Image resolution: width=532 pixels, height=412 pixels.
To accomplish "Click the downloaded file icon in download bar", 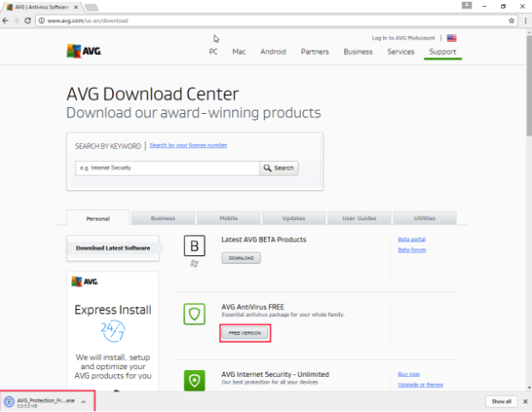I will click(x=9, y=402).
